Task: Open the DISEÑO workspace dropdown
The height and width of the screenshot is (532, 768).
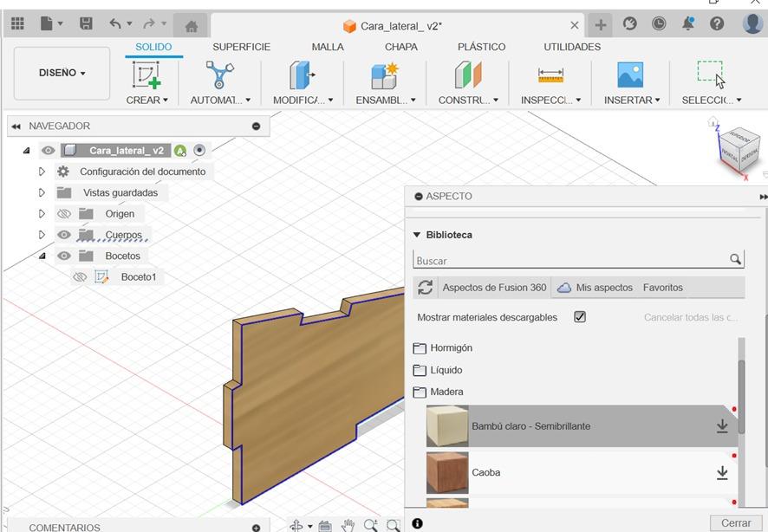Action: (x=62, y=73)
